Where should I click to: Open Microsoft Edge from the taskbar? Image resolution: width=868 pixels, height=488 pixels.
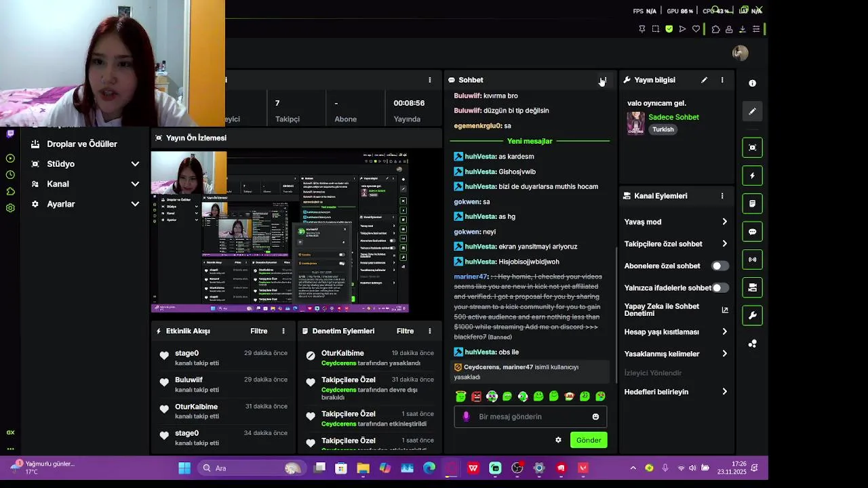pyautogui.click(x=429, y=468)
